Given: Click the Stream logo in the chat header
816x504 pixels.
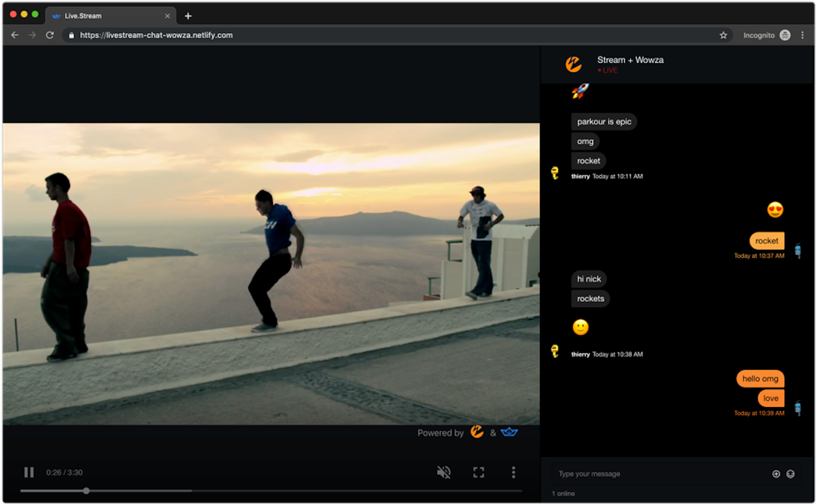Looking at the screenshot, I should coord(573,64).
